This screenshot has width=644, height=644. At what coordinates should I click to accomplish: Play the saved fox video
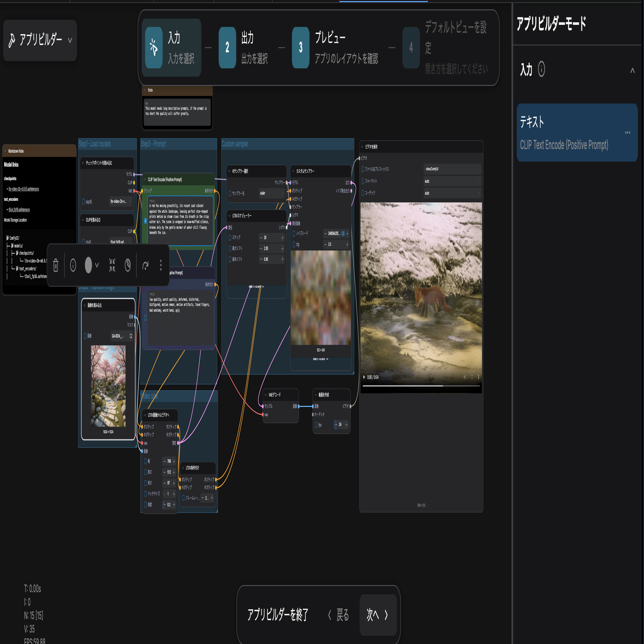pos(364,377)
